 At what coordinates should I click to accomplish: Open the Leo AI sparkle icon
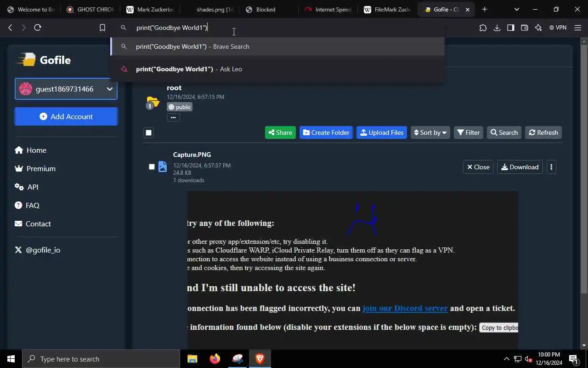538,28
